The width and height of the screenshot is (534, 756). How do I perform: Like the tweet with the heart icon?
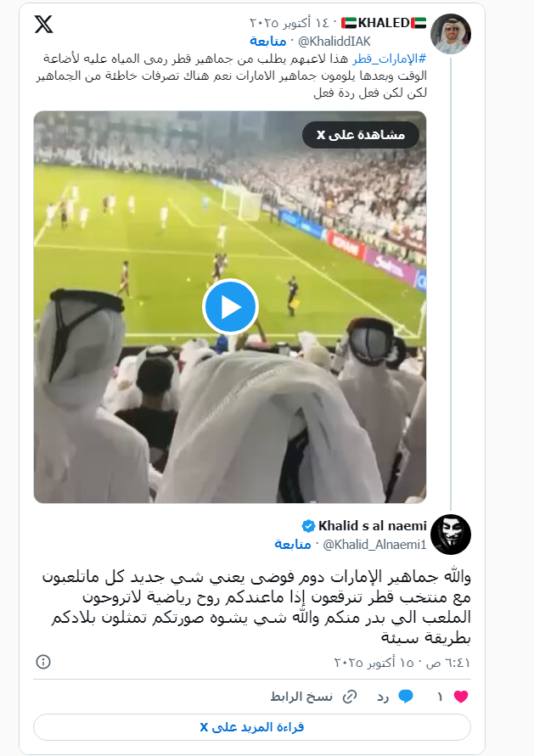coord(461,697)
